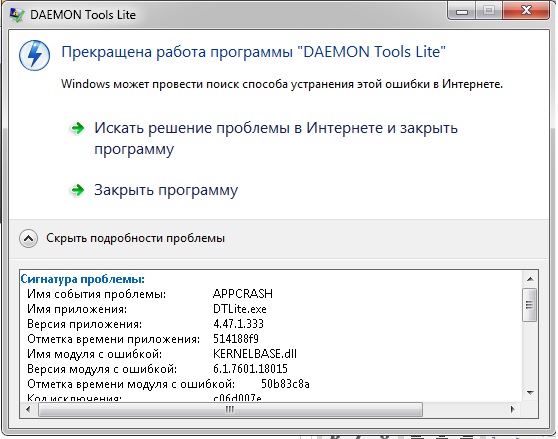This screenshot has width=558, height=439.
Task: Collapse details with the round chevron button
Action: coord(28,238)
